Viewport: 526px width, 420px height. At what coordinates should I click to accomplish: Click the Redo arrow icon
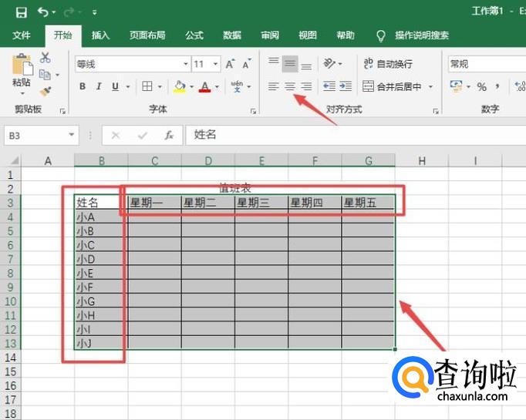click(69, 12)
